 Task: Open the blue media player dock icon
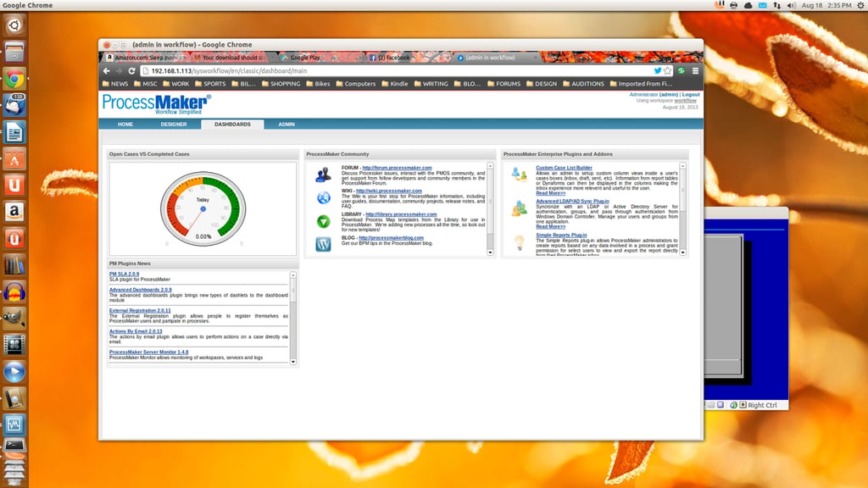click(14, 371)
